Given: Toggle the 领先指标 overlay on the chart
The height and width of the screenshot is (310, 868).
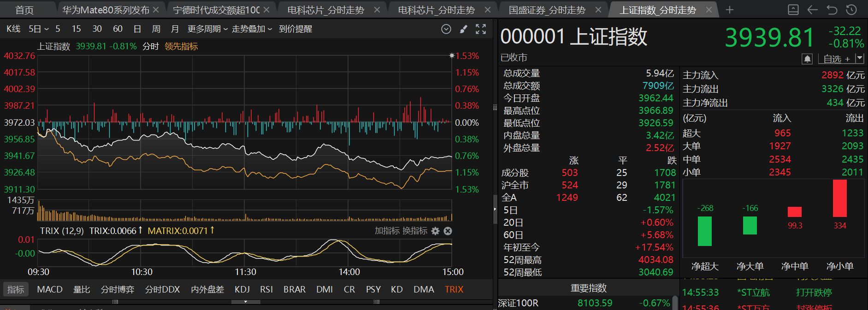Looking at the screenshot, I should click(181, 47).
